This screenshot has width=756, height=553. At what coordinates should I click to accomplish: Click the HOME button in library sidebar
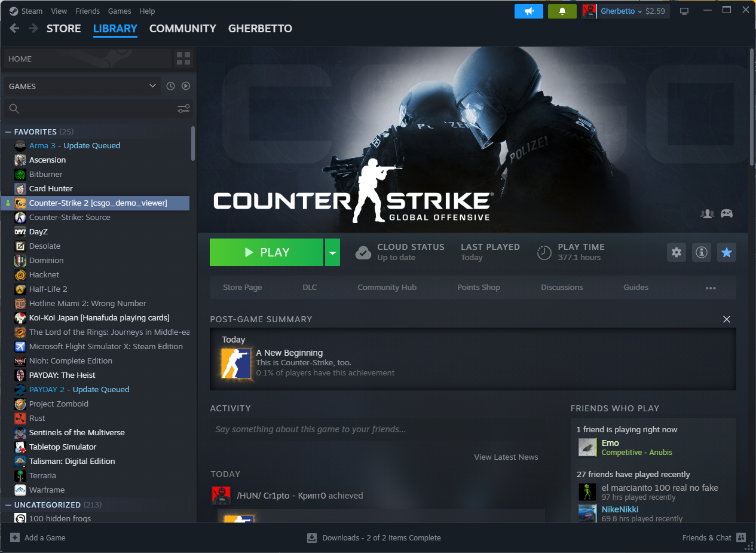click(88, 59)
